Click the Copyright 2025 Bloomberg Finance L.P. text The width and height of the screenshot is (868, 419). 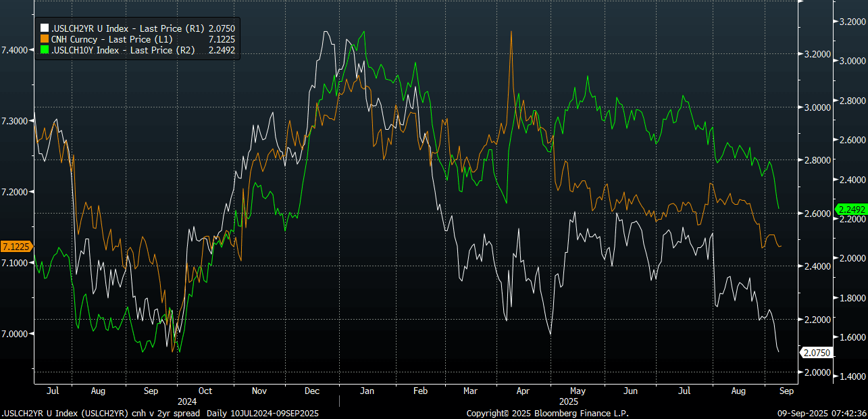point(547,413)
